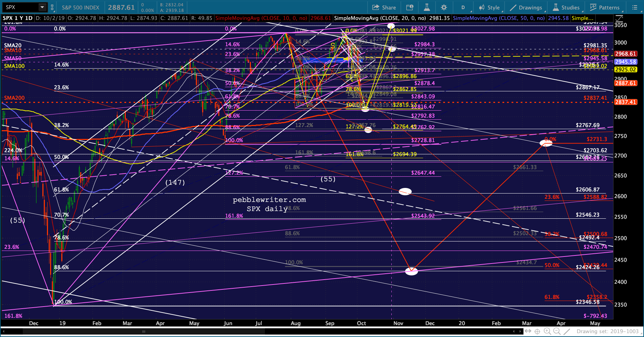Click the blue 2945.58 price axis bubble
The image size is (644, 337).
click(x=626, y=62)
